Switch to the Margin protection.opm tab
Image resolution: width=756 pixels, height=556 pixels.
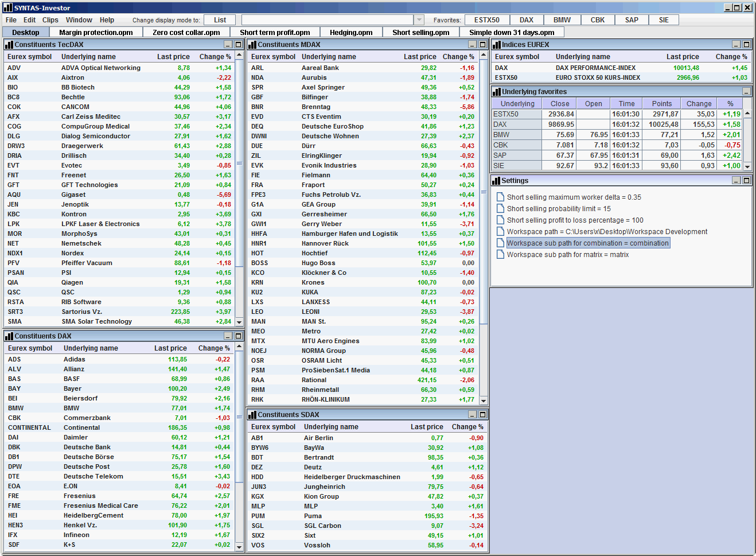[x=96, y=33]
